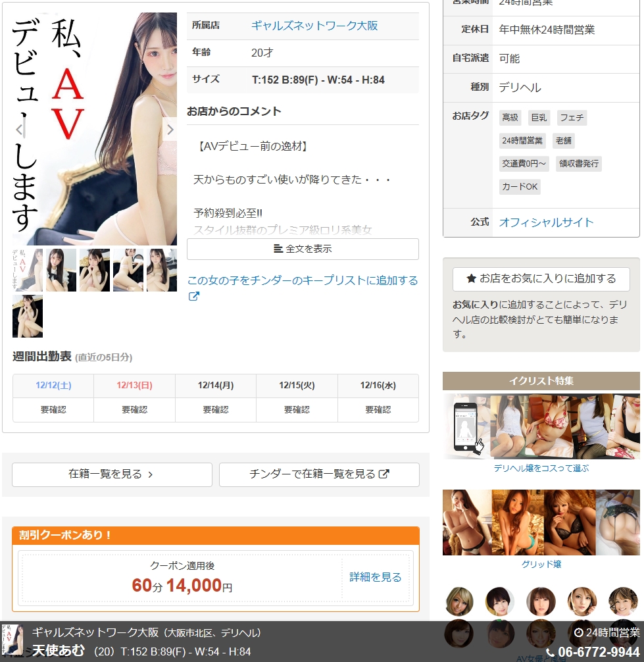
Task: Click 要確認 cell under 12/16(水)
Action: 378,409
